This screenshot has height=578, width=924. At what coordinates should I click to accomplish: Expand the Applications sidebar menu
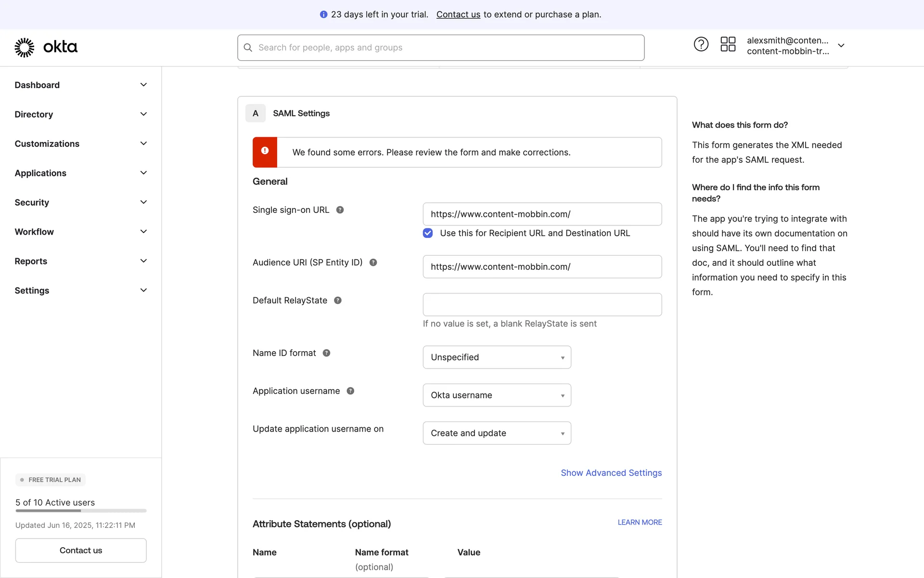[80, 173]
